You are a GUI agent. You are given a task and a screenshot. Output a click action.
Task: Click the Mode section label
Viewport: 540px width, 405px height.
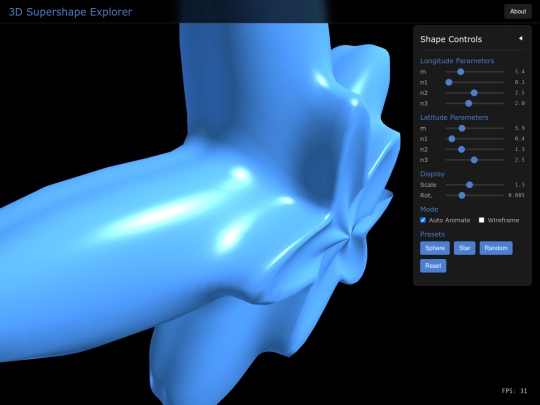pos(429,209)
